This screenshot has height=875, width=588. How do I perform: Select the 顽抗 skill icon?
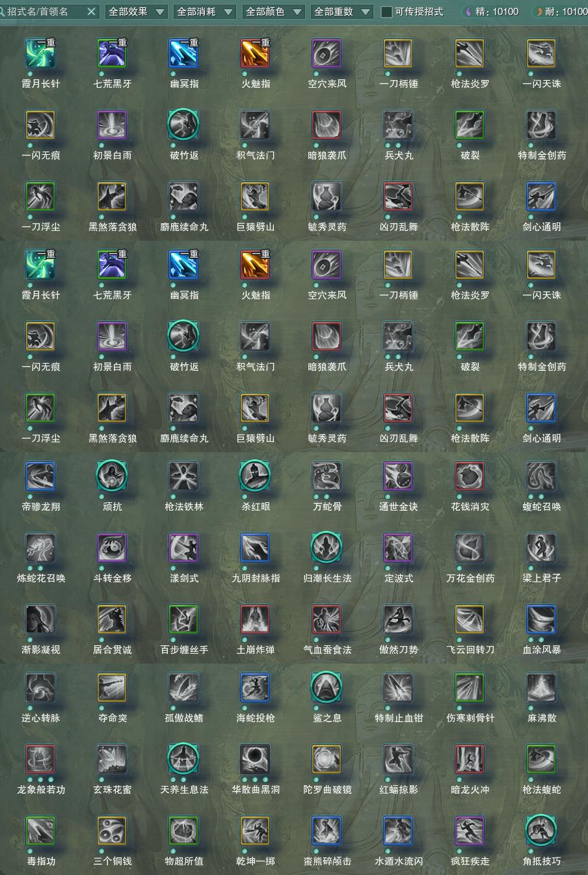113,476
